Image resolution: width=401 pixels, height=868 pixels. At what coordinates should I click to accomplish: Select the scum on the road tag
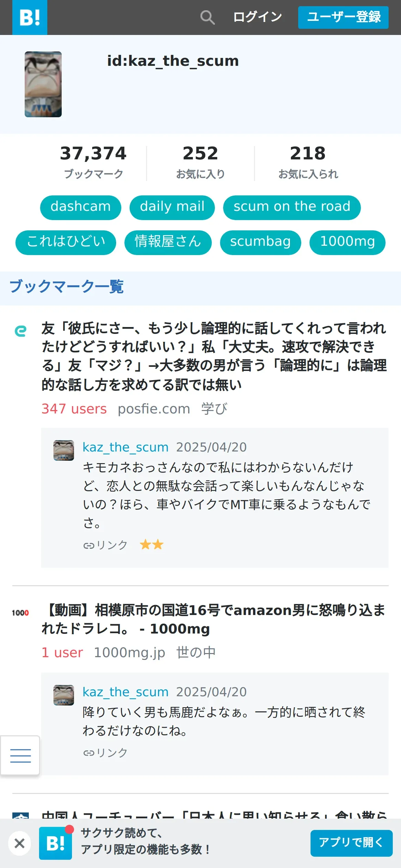(292, 207)
